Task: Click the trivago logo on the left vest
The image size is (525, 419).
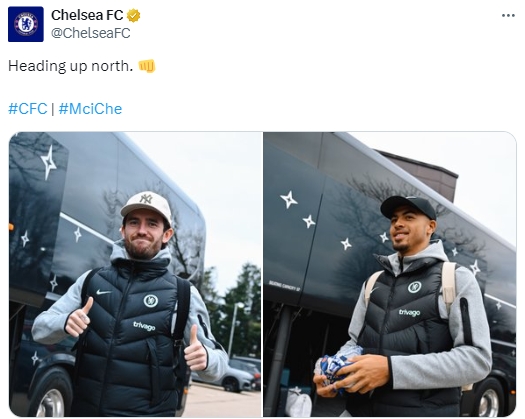Action: tap(144, 326)
